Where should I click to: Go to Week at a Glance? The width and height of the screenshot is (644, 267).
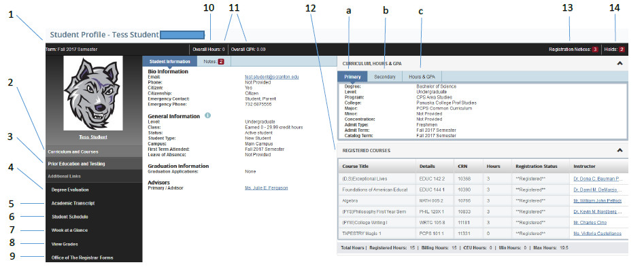pos(69,230)
